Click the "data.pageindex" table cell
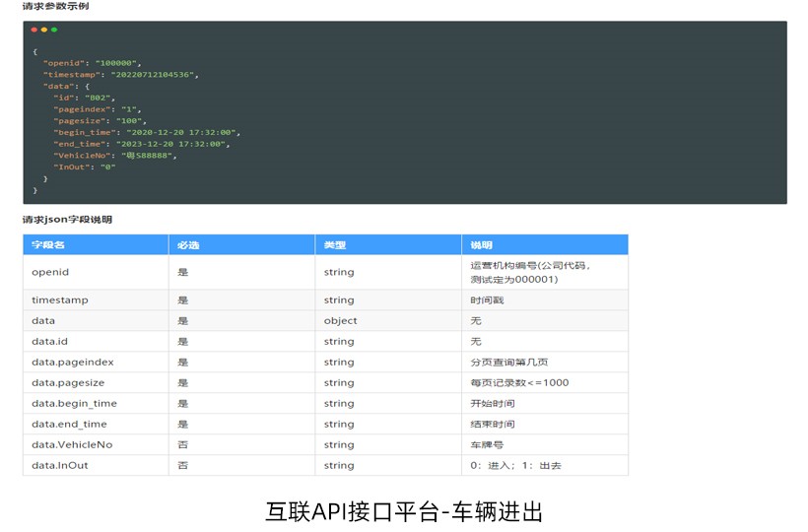Image resolution: width=808 pixels, height=532 pixels. (72, 362)
